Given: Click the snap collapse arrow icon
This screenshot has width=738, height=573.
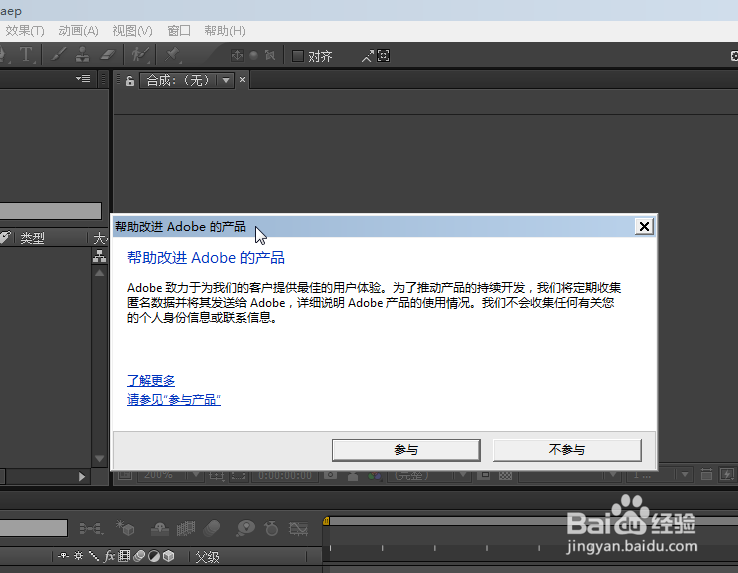Looking at the screenshot, I should point(367,56).
